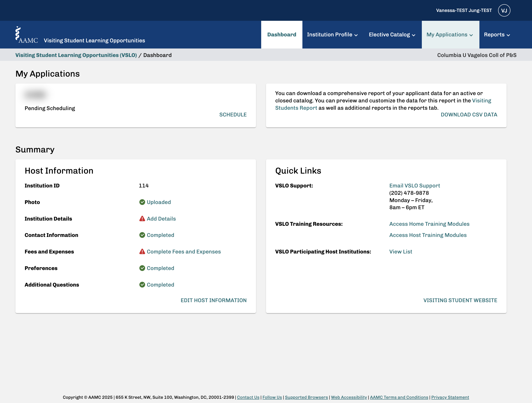This screenshot has width=532, height=403.
Task: Click DOWNLOAD CSV DATA
Action: [x=469, y=115]
